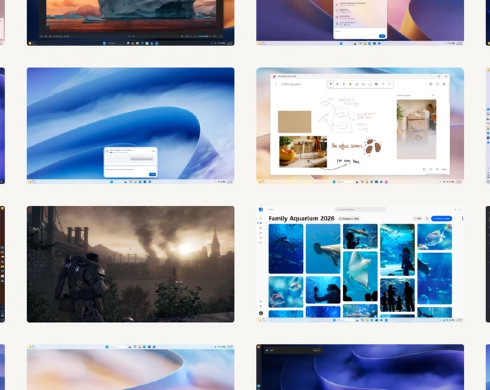
Task: Click the family silhouettes aquarium photo
Action: [x=397, y=295]
